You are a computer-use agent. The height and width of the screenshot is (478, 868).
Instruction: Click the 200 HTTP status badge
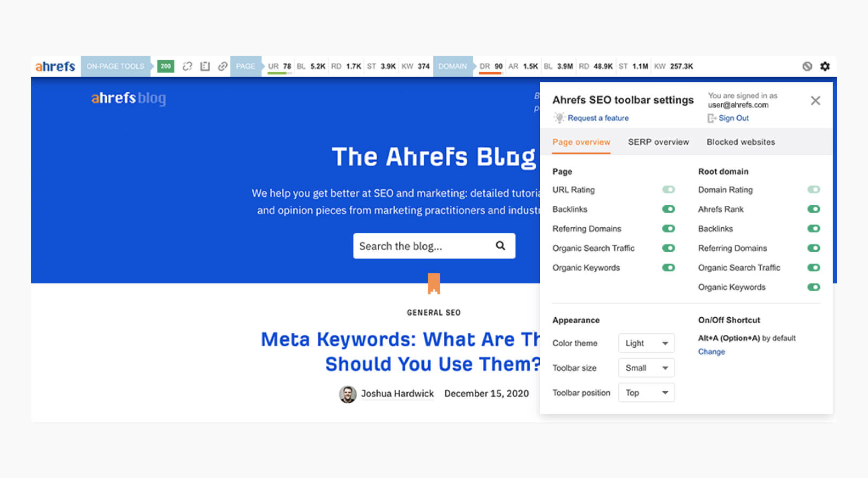[166, 66]
